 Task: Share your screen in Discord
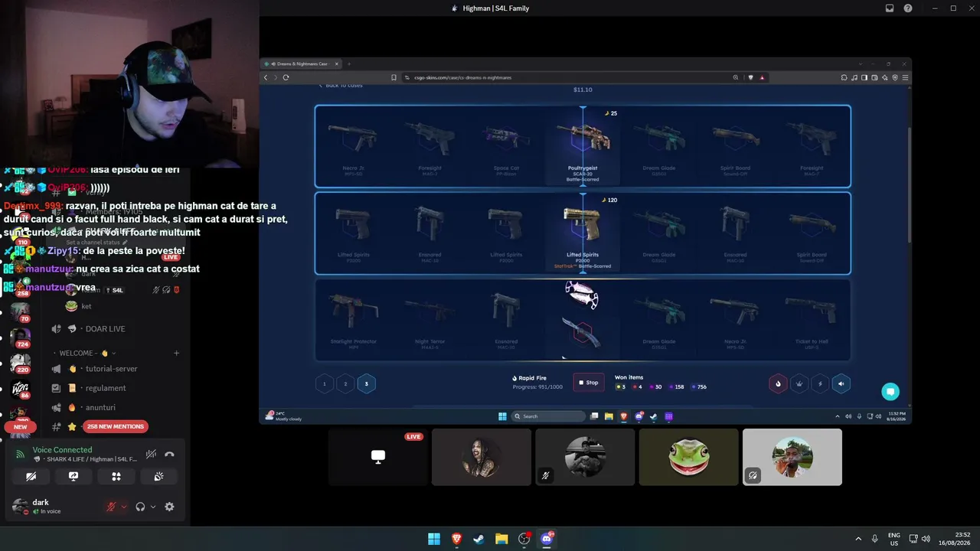(x=73, y=476)
